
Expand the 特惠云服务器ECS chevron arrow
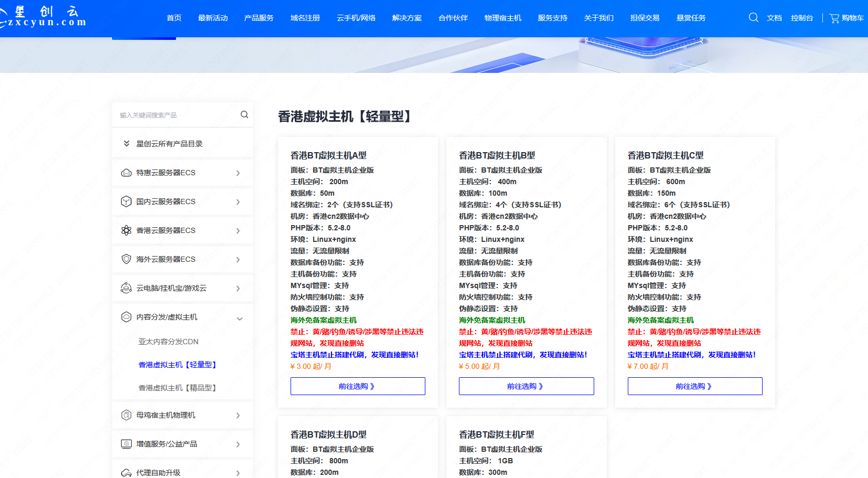coord(238,173)
